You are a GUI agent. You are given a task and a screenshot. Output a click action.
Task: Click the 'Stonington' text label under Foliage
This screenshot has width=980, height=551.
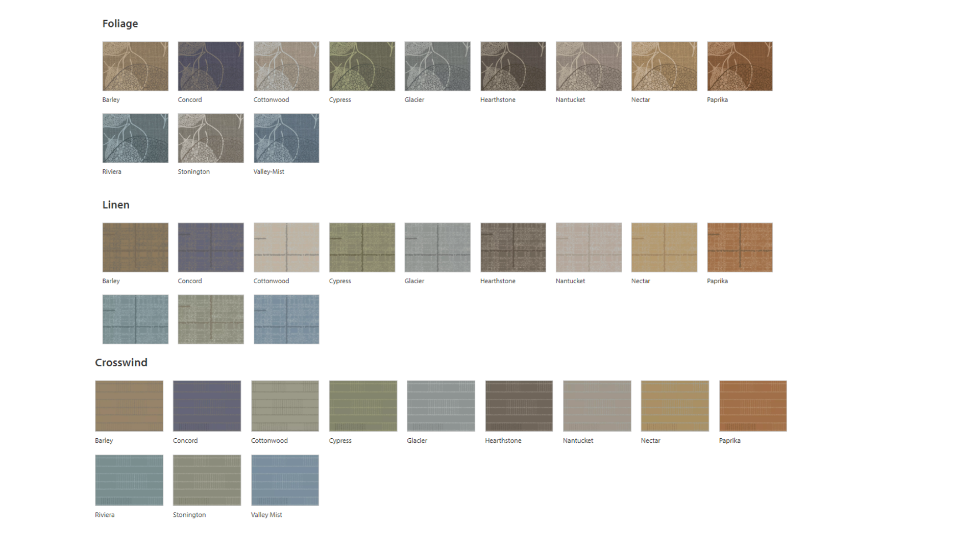point(193,172)
